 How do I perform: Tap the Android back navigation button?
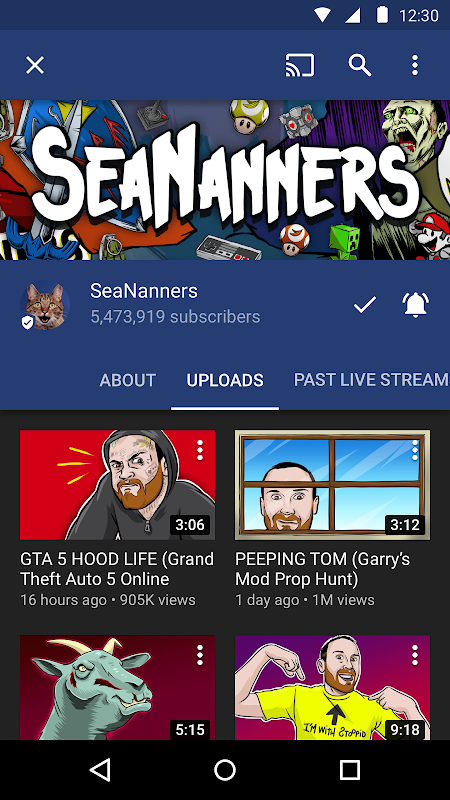point(100,769)
